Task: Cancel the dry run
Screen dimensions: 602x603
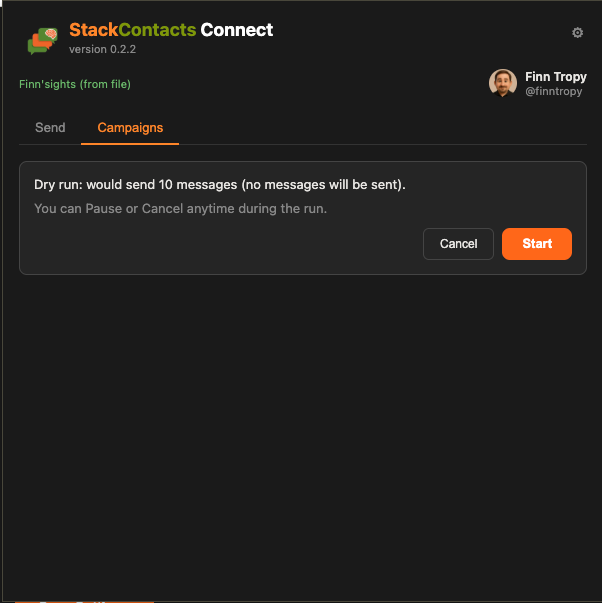Action: coord(458,244)
